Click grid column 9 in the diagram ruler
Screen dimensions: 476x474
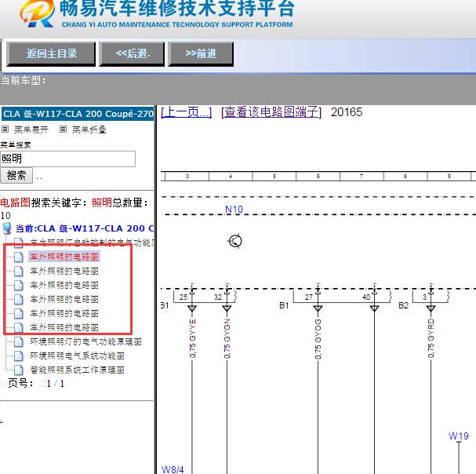(449, 176)
